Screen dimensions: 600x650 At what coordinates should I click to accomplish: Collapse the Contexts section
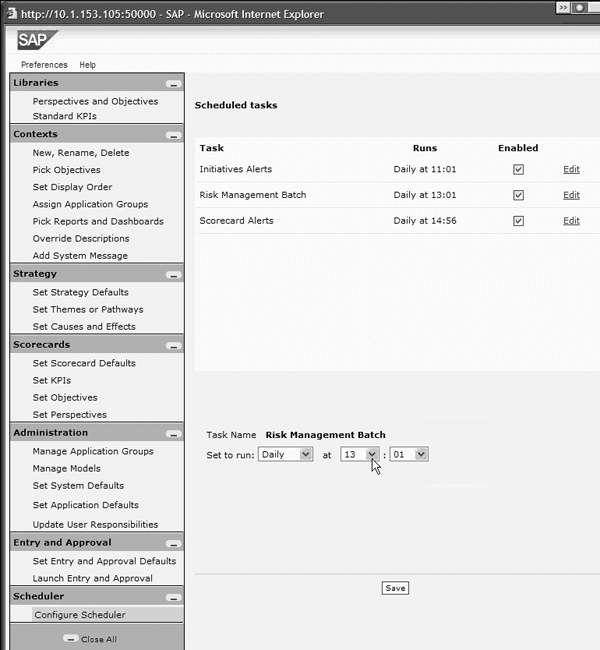[174, 136]
